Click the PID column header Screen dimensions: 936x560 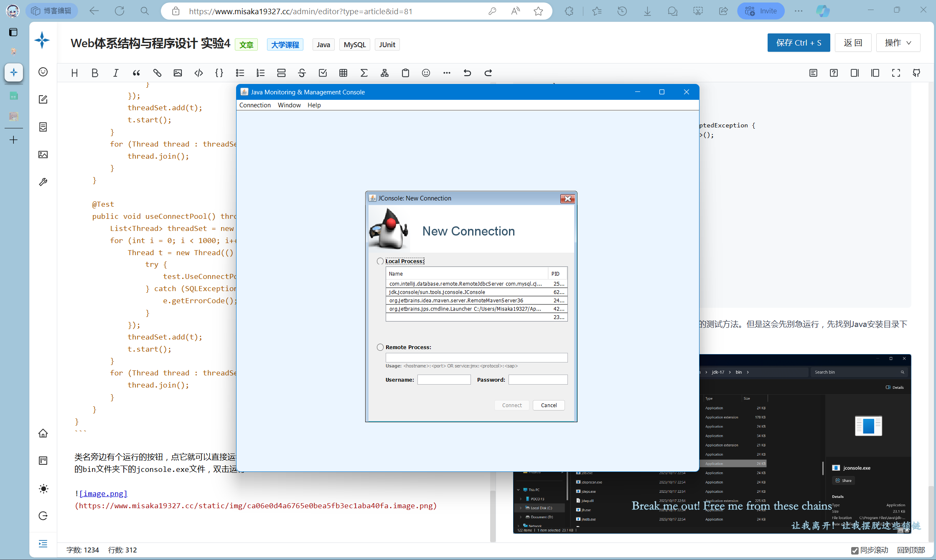click(x=557, y=274)
